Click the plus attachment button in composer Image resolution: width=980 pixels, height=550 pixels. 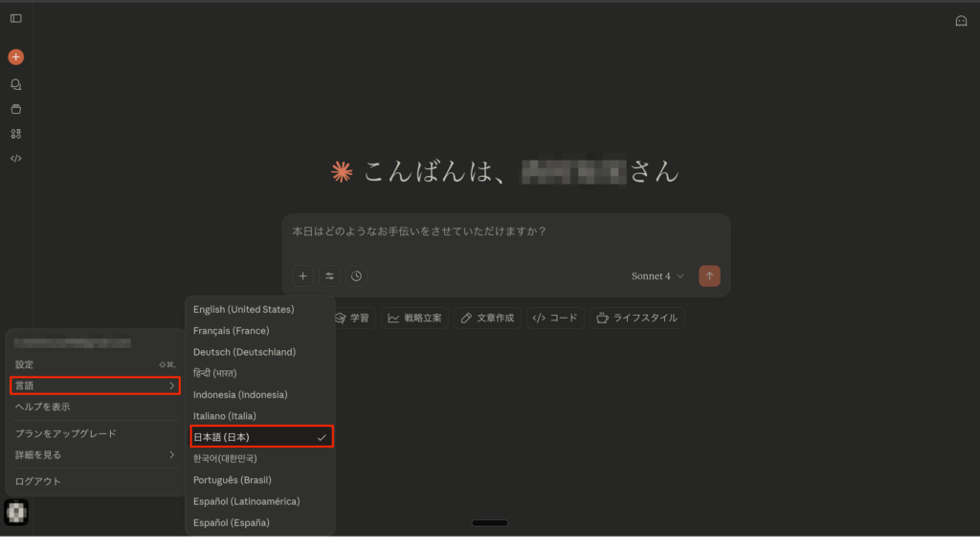pos(303,276)
